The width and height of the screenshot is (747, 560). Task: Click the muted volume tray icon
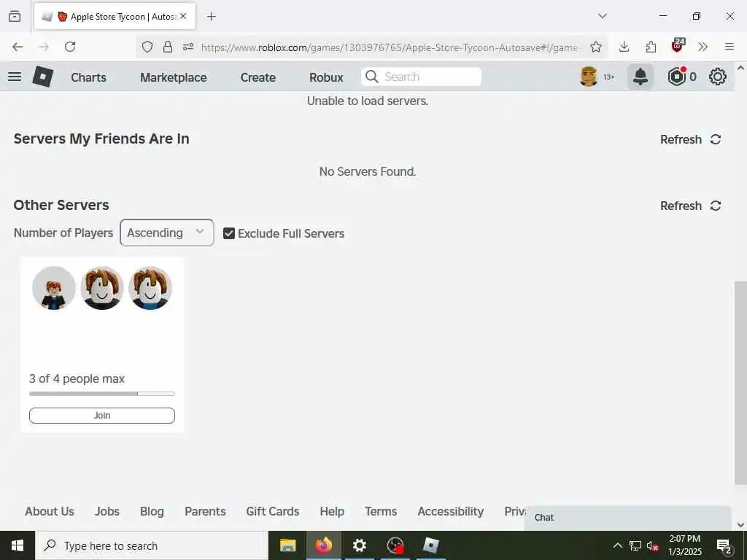tap(653, 545)
